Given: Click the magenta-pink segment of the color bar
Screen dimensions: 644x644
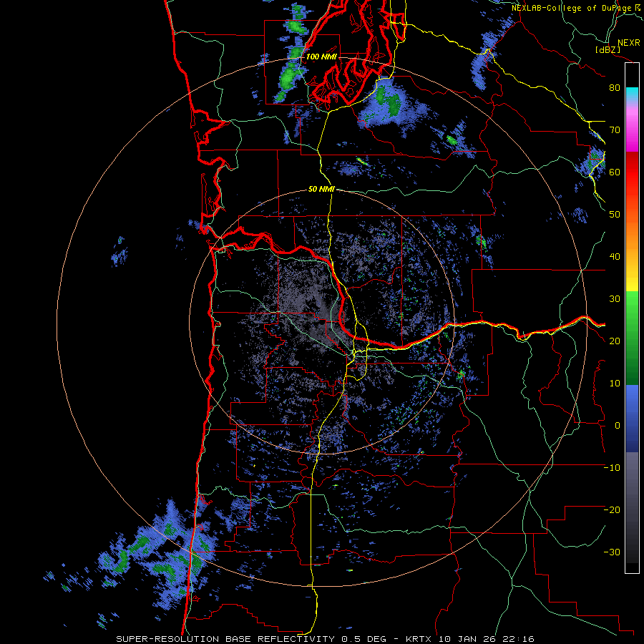Looking at the screenshot, I should pyautogui.click(x=632, y=127).
